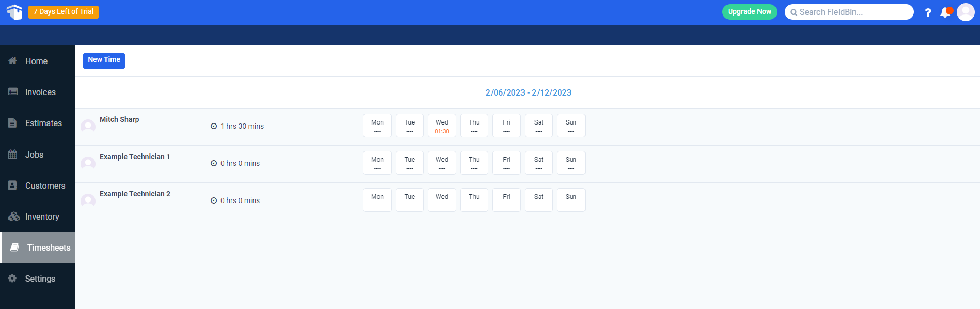Screen dimensions: 980x309
Task: Open Mitch Sharp's Sun time box
Action: [571, 126]
